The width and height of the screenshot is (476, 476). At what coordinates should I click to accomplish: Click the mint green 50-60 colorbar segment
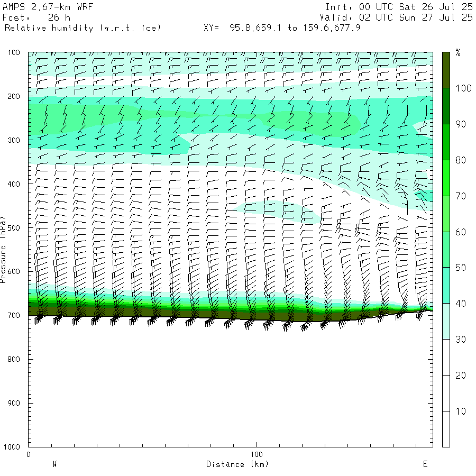click(446, 250)
